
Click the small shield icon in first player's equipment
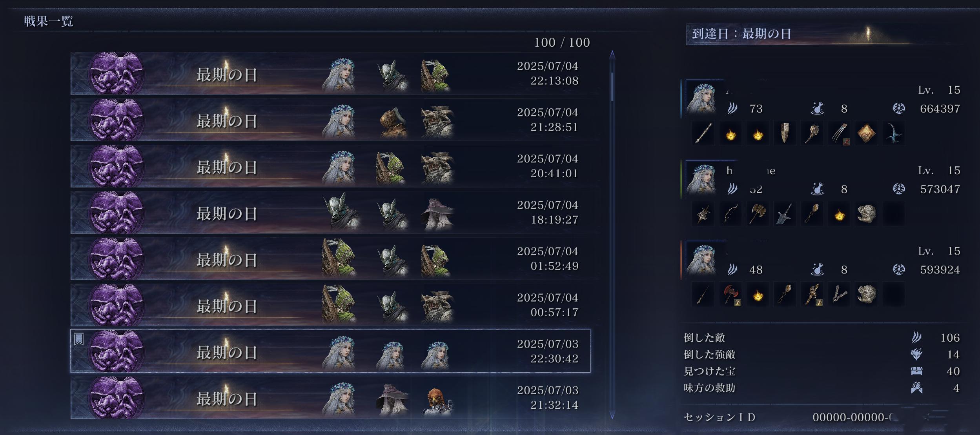click(x=785, y=133)
